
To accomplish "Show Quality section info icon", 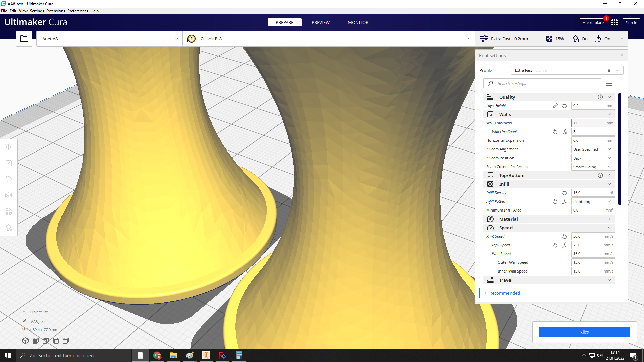I will click(x=600, y=97).
